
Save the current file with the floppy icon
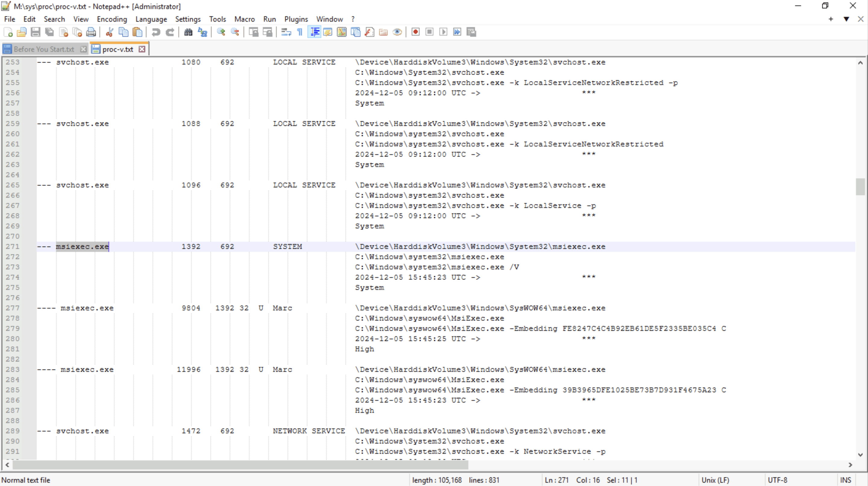click(35, 32)
